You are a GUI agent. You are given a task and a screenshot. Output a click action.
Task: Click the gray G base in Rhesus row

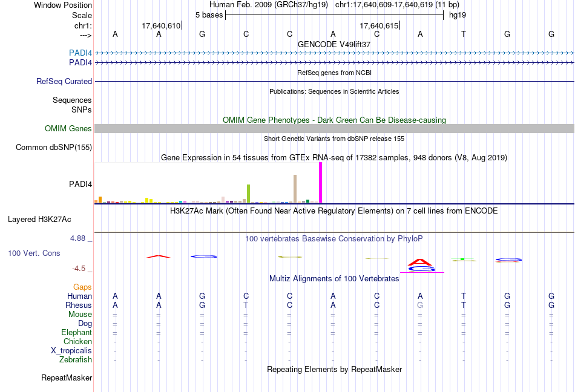(x=420, y=305)
